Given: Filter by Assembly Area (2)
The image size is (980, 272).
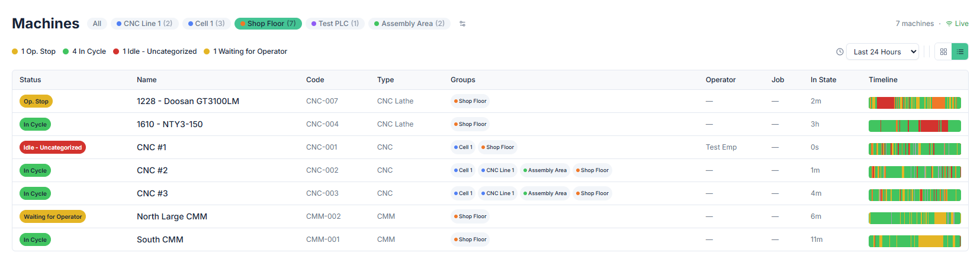Looking at the screenshot, I should (409, 24).
